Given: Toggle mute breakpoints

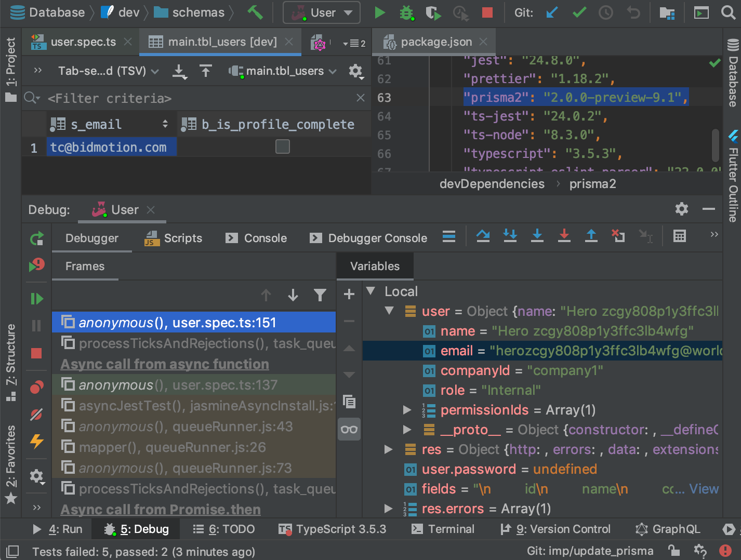Looking at the screenshot, I should 36,414.
